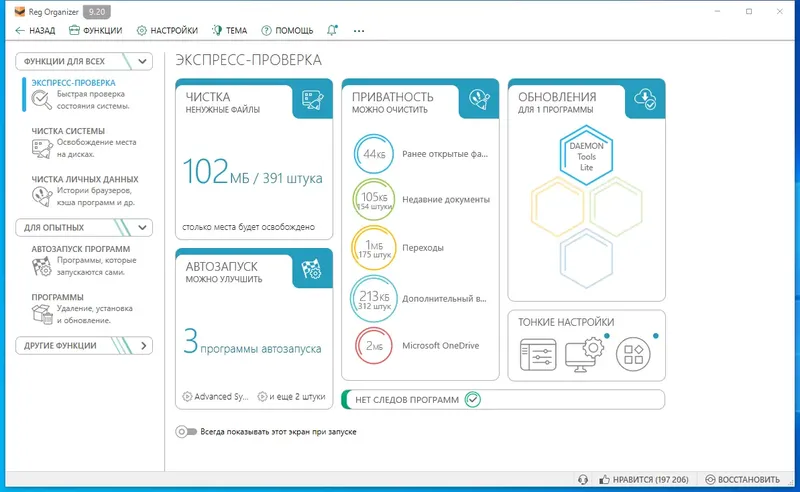800x492 pixels.
Task: Click the notification bell icon
Action: tap(332, 30)
